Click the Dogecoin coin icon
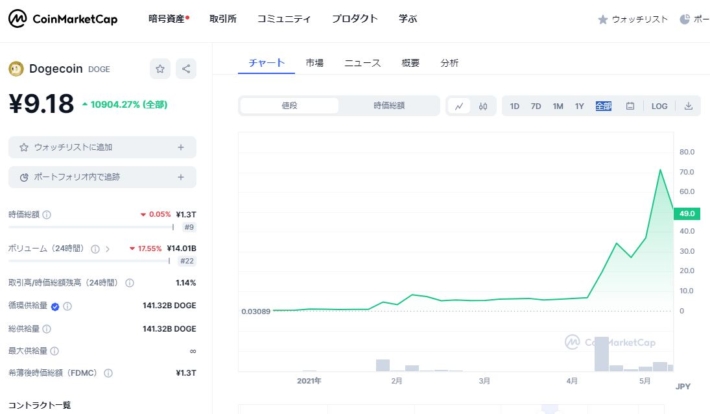Screen dimensions: 710x414 (x=16, y=69)
